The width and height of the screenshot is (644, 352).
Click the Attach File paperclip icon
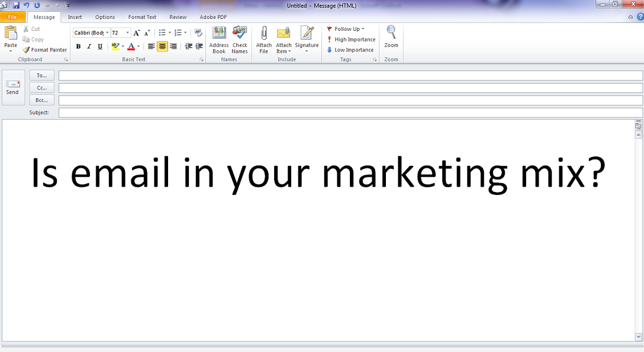point(264,34)
